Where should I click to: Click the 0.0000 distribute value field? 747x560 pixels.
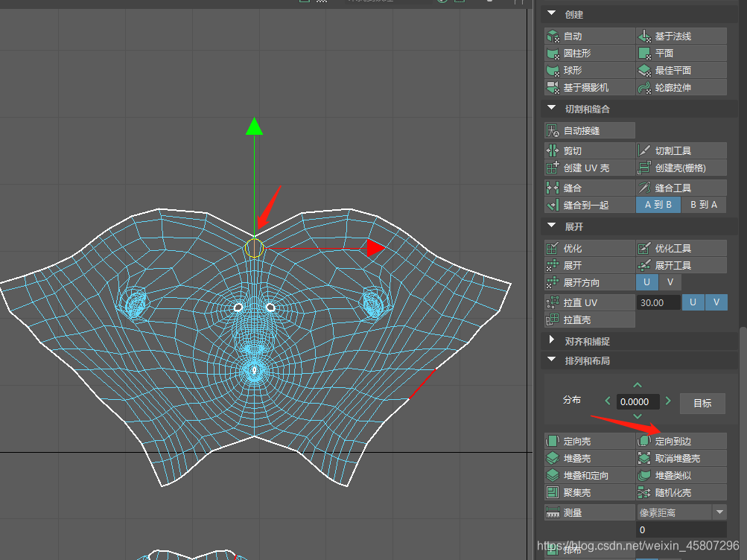pyautogui.click(x=638, y=402)
